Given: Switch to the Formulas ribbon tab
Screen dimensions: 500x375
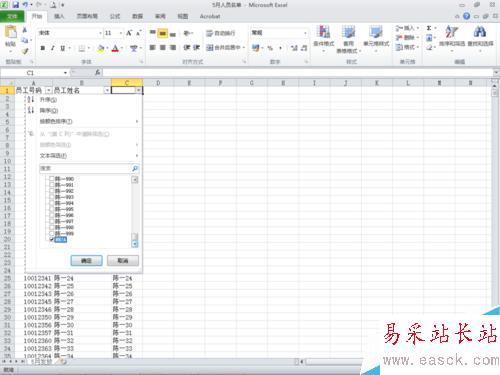Looking at the screenshot, I should click(x=115, y=16).
